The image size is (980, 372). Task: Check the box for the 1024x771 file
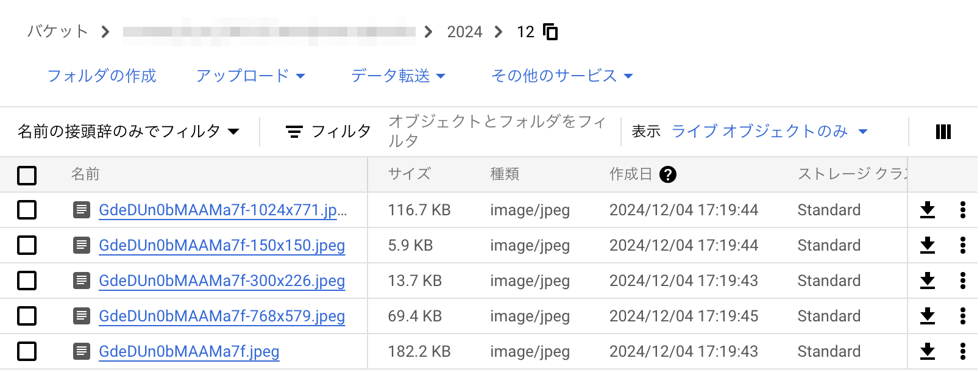[x=27, y=210]
